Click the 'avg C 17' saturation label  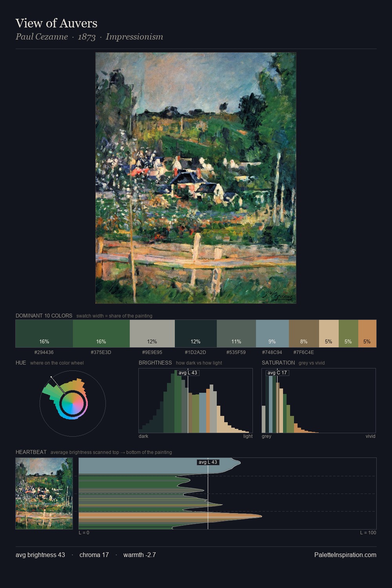[277, 373]
